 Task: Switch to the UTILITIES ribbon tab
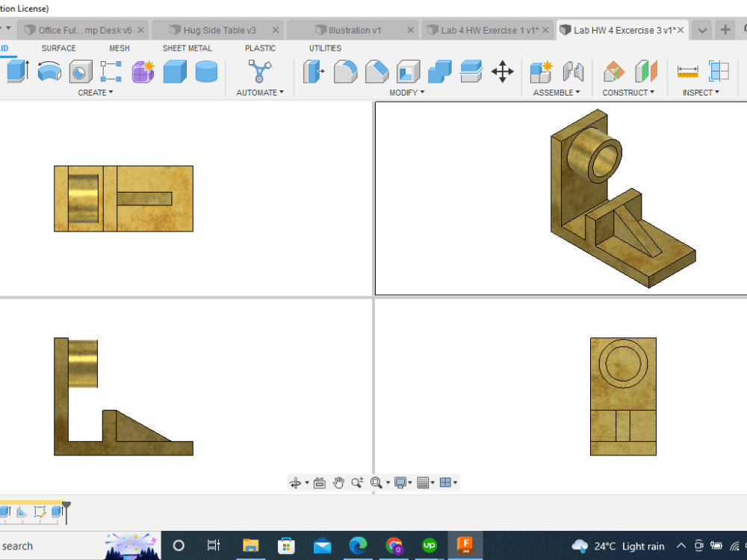point(325,48)
